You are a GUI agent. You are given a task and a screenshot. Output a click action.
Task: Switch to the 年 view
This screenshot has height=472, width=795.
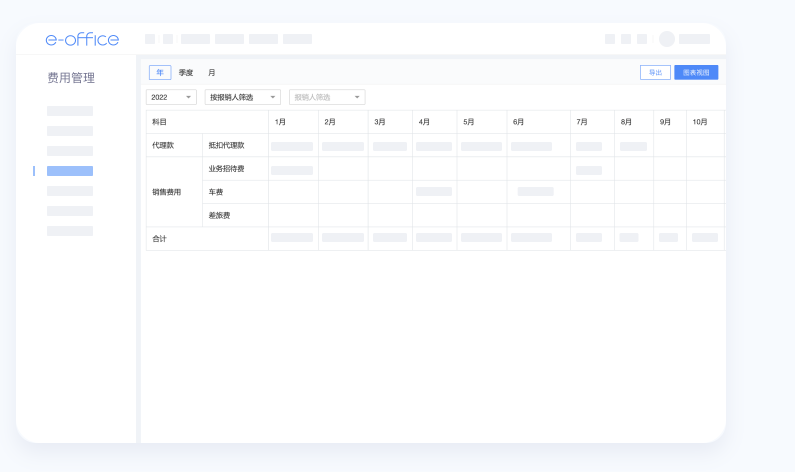160,73
